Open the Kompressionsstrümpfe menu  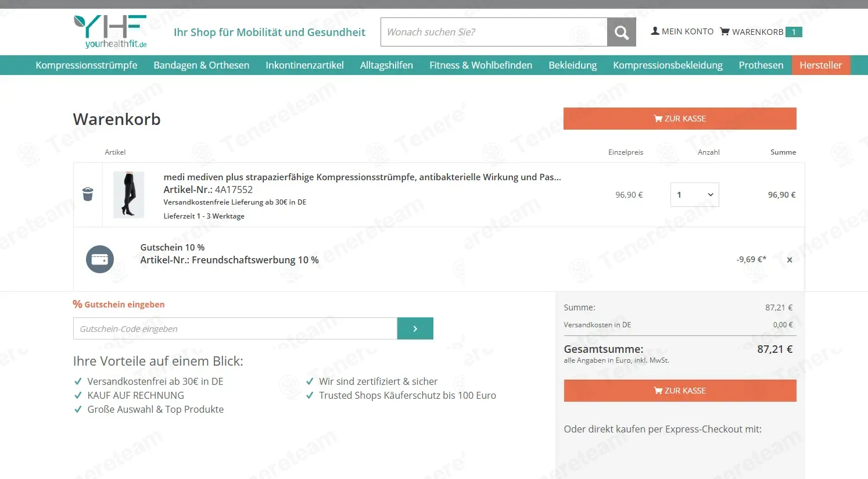pyautogui.click(x=87, y=65)
